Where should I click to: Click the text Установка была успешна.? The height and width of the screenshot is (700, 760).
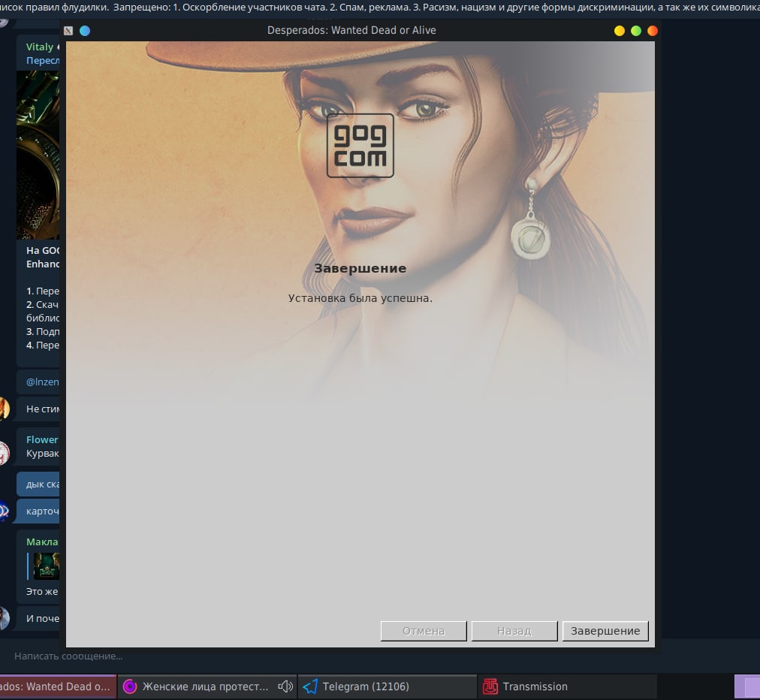(x=360, y=298)
